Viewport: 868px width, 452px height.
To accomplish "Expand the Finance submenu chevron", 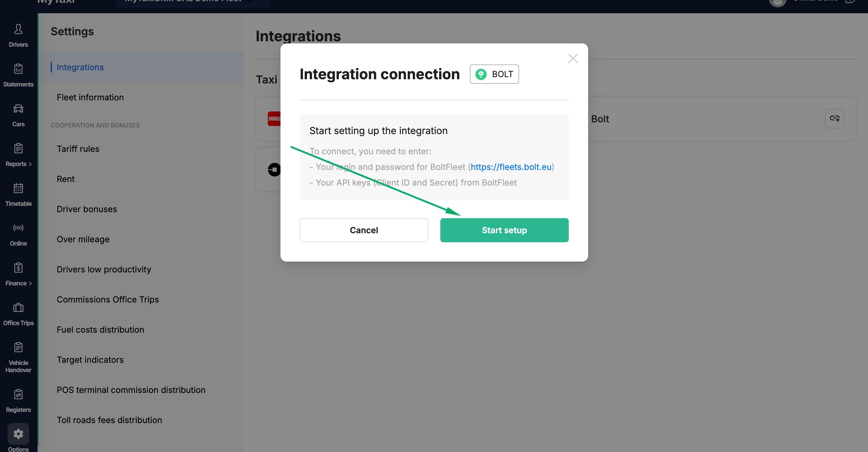I will click(x=30, y=283).
